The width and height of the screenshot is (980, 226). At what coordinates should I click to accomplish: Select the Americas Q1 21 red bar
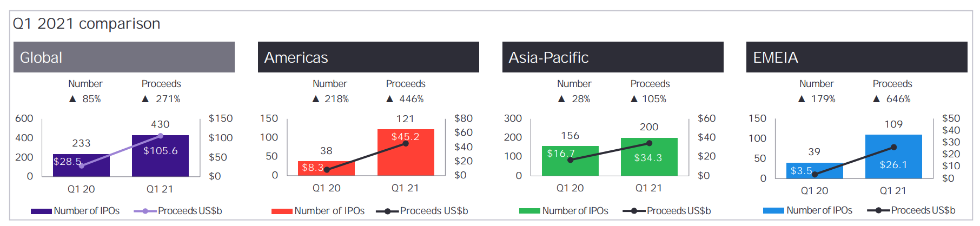click(406, 152)
